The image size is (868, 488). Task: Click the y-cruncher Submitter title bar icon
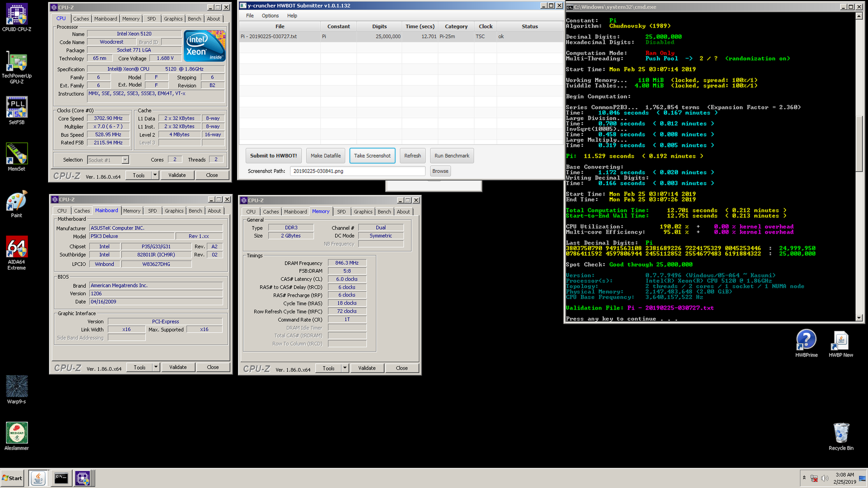243,5
